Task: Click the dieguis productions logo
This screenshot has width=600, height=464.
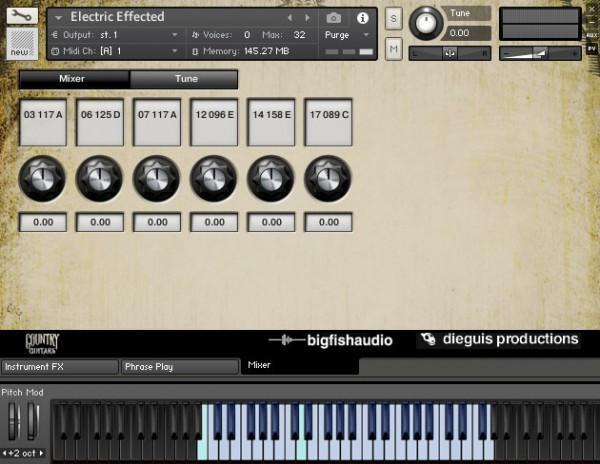Action: [499, 340]
